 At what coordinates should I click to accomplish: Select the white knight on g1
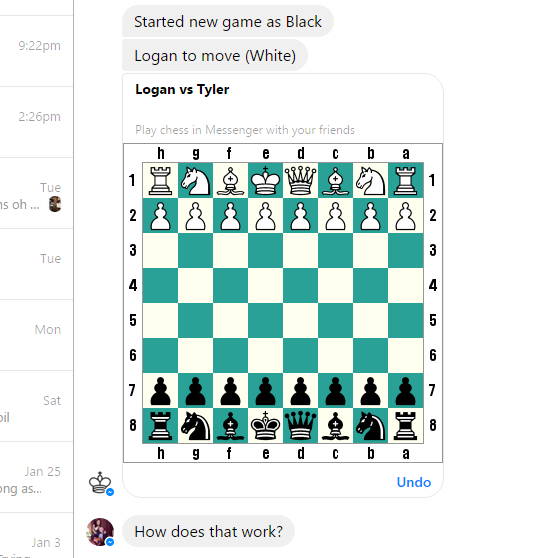[195, 181]
